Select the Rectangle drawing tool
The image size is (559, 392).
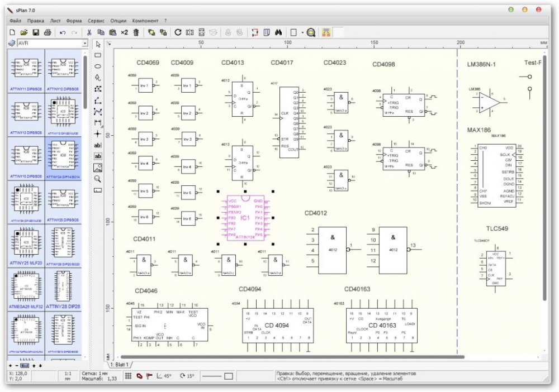tap(97, 55)
